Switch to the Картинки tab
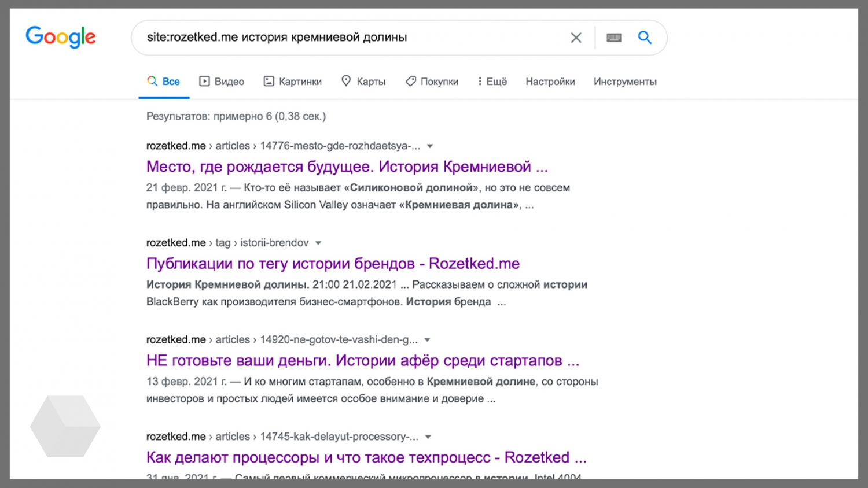This screenshot has width=868, height=488. point(292,82)
